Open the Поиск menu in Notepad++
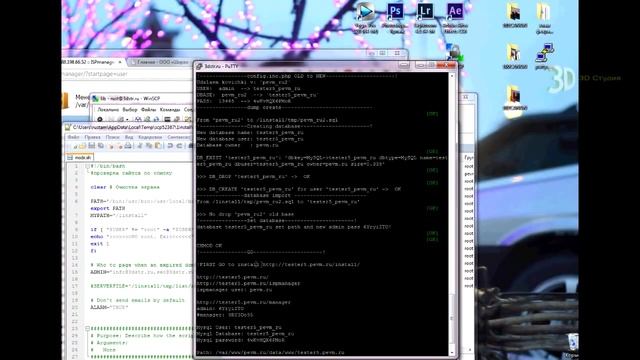640x360 pixels. [x=113, y=137]
